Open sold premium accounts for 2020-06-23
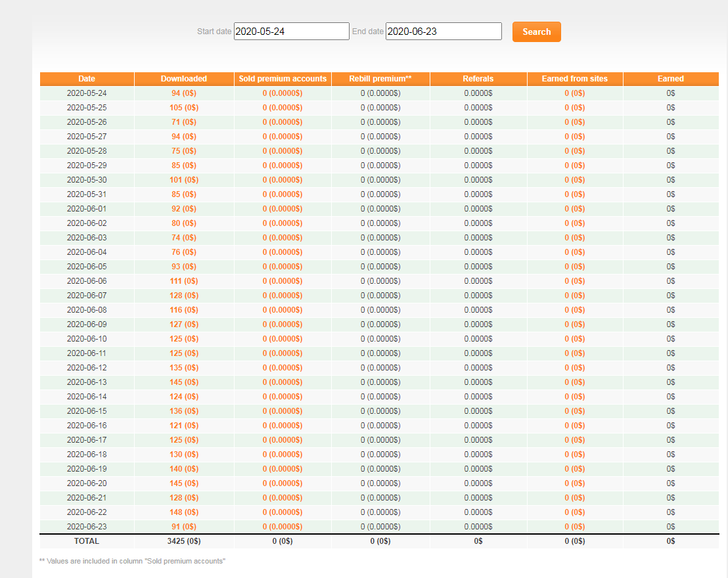The height and width of the screenshot is (578, 728). 283,527
